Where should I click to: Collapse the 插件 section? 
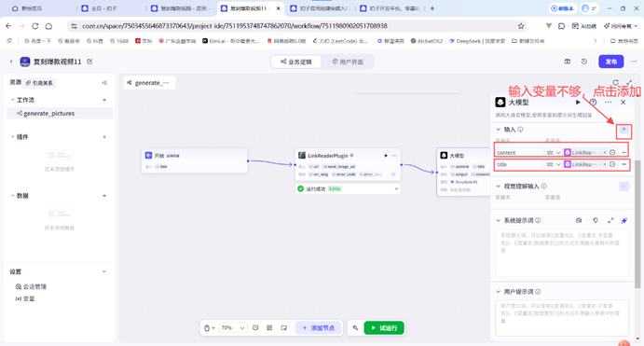point(12,137)
